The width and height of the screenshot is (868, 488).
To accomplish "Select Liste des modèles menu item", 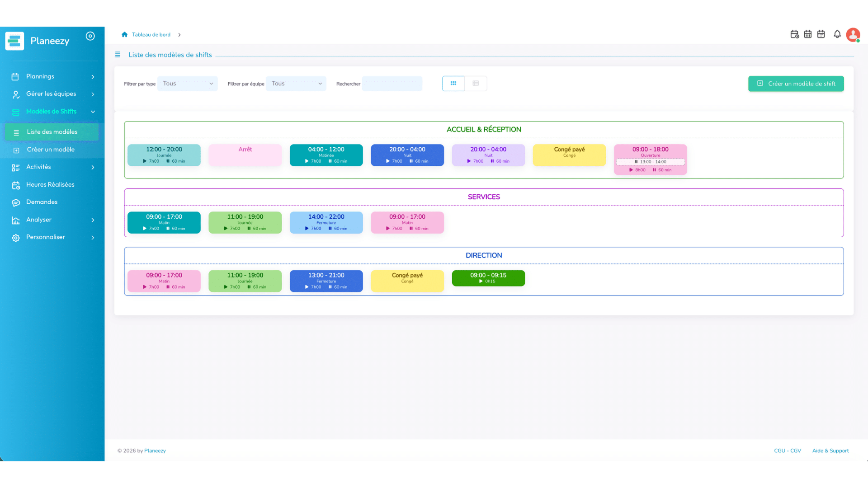I will pos(52,132).
